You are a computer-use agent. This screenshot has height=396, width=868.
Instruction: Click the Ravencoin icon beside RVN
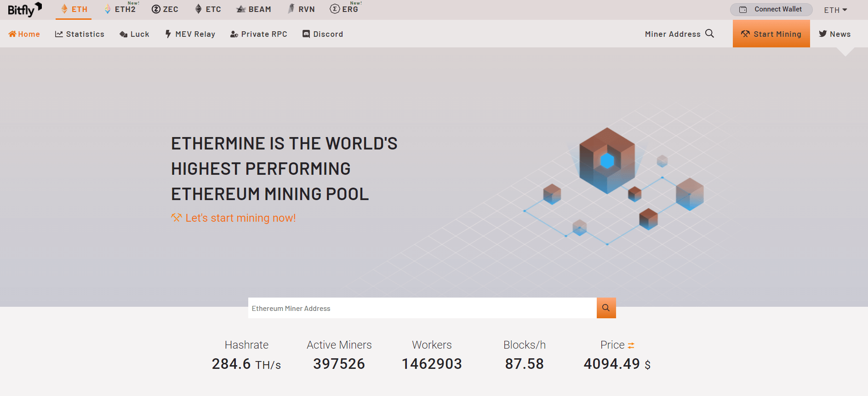pyautogui.click(x=291, y=8)
